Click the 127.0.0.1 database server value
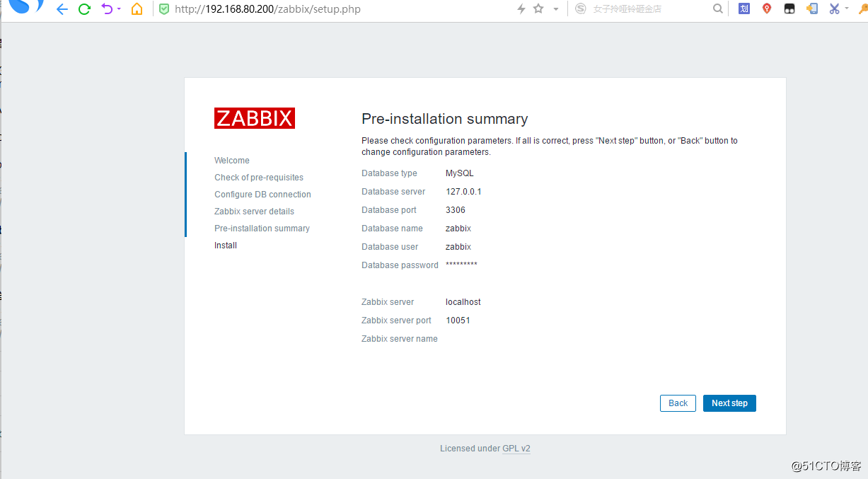 pos(463,192)
